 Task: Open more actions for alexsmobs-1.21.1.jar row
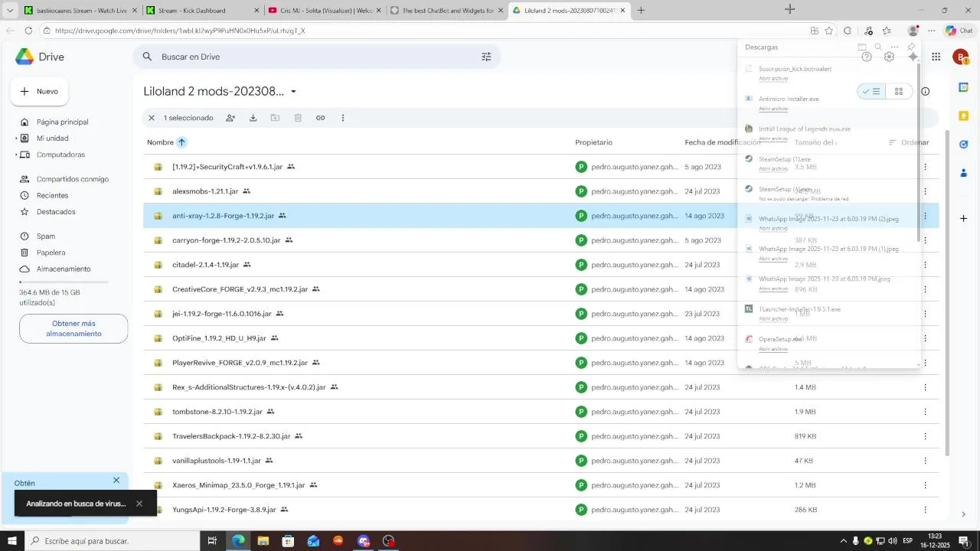click(925, 191)
